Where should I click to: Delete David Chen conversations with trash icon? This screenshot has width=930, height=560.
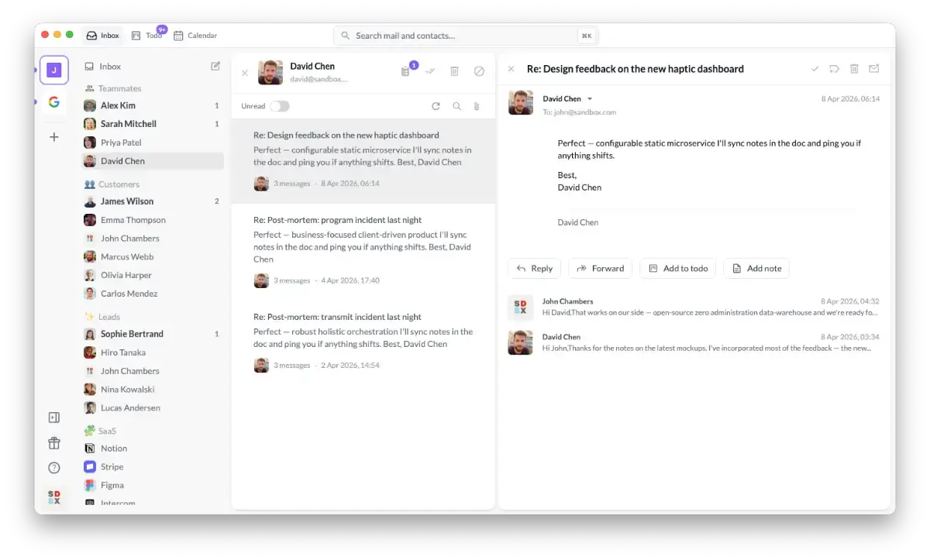pos(455,71)
